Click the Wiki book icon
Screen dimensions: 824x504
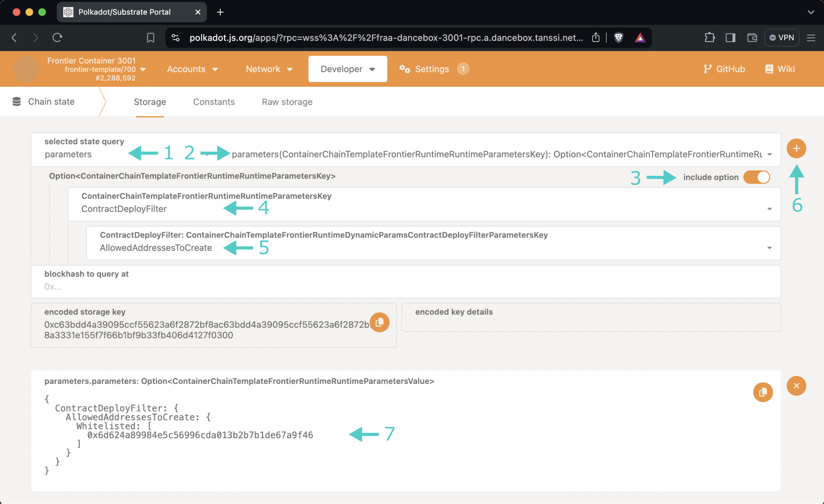pos(769,69)
